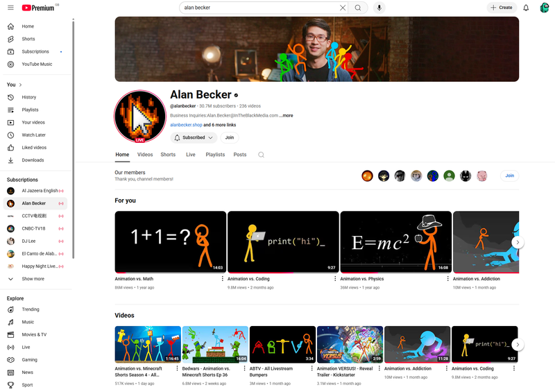Open YouTube Music from sidebar
This screenshot has height=392, width=555.
coord(35,64)
